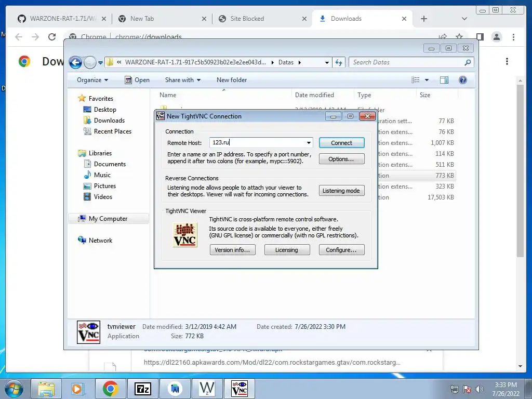Image resolution: width=532 pixels, height=399 pixels.
Task: Open Chrome tab search chevron
Action: coord(464,19)
